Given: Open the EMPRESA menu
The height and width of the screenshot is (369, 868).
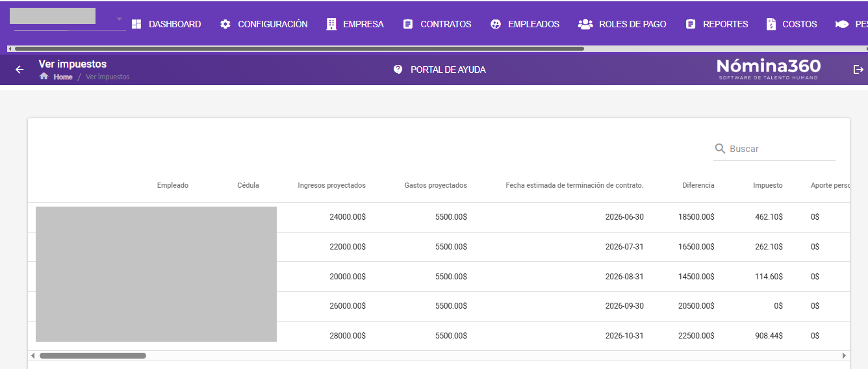Looking at the screenshot, I should click(x=364, y=24).
